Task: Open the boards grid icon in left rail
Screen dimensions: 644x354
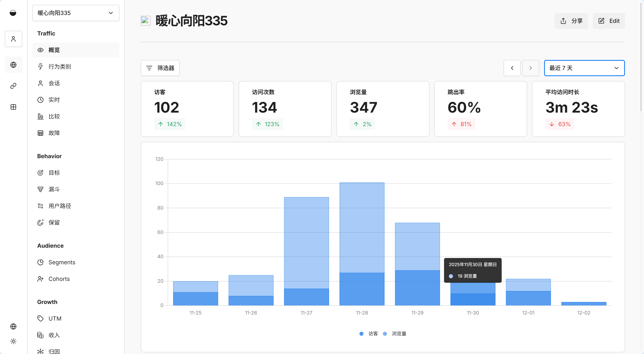Action: pyautogui.click(x=13, y=107)
